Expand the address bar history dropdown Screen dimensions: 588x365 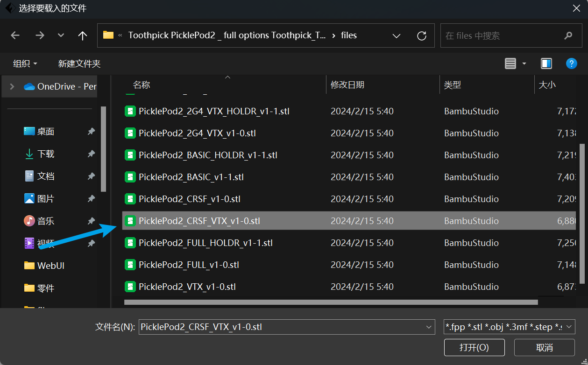[x=397, y=35]
